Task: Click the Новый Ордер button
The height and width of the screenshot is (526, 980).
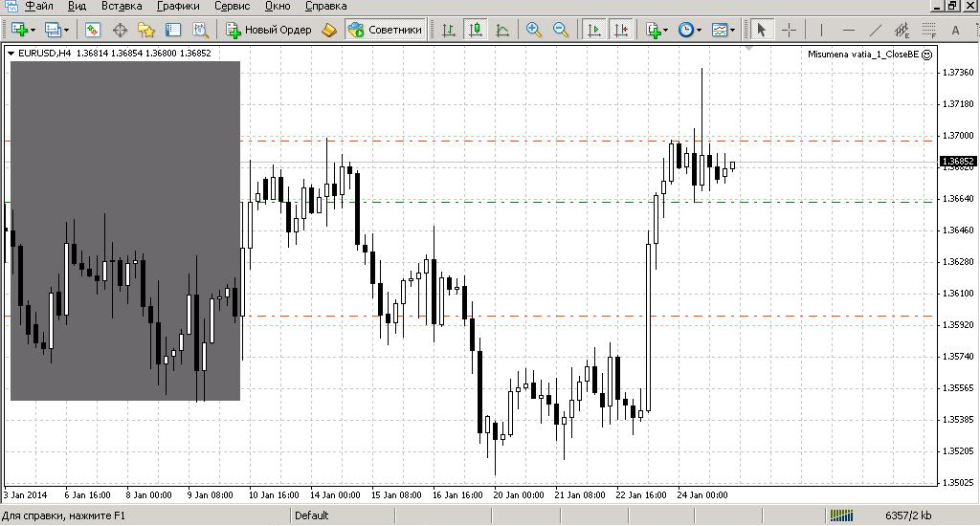Action: click(269, 30)
